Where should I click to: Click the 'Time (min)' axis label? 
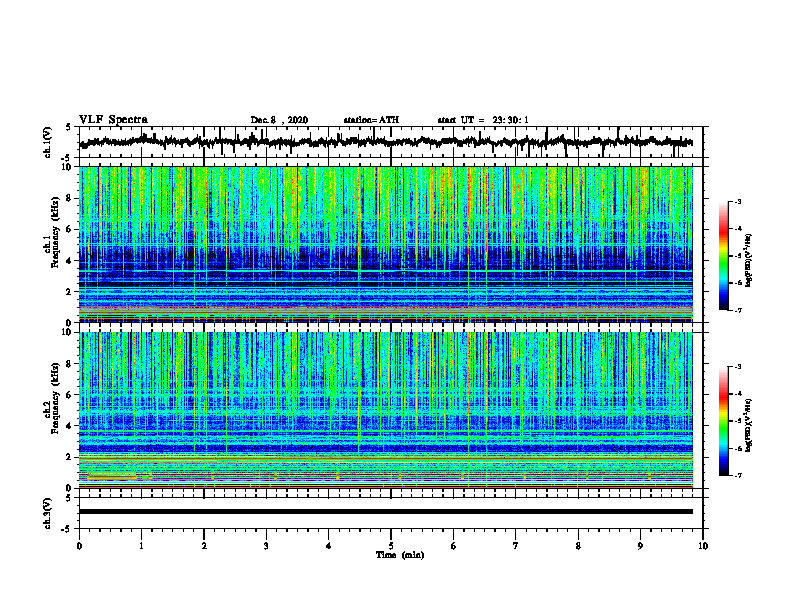(x=400, y=555)
